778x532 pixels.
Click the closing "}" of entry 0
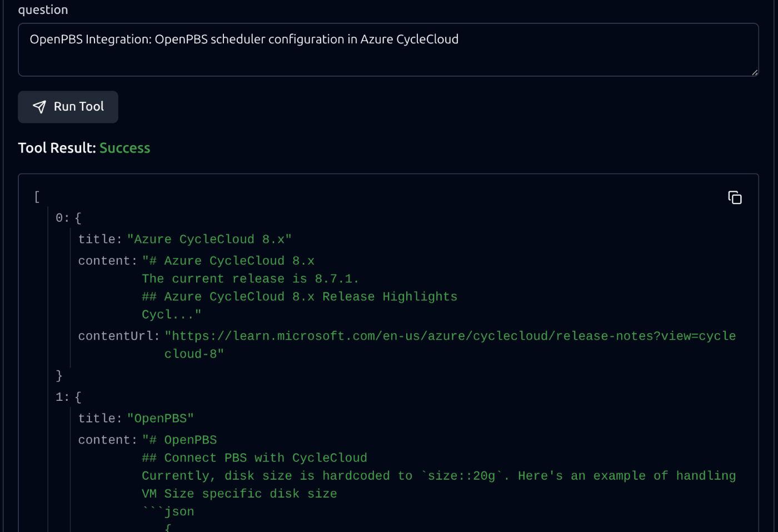[59, 376]
